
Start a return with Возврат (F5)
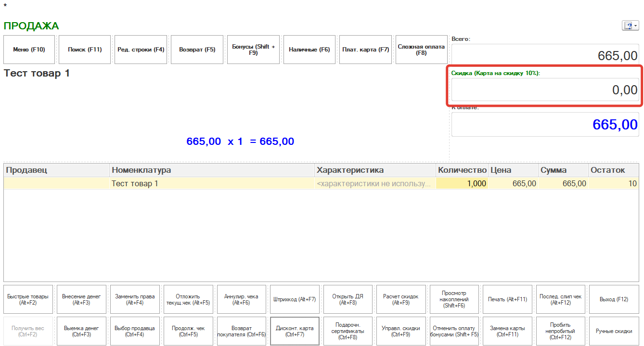pyautogui.click(x=197, y=50)
